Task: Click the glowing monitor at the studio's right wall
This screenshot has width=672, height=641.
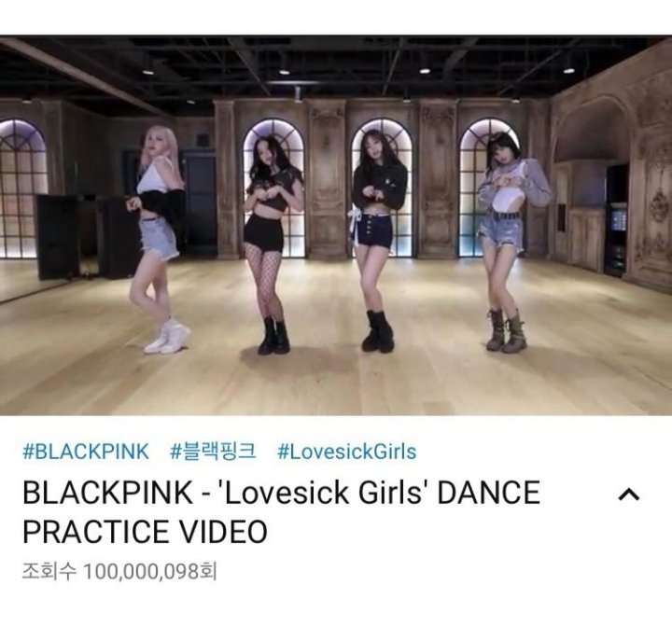Action: (x=618, y=221)
